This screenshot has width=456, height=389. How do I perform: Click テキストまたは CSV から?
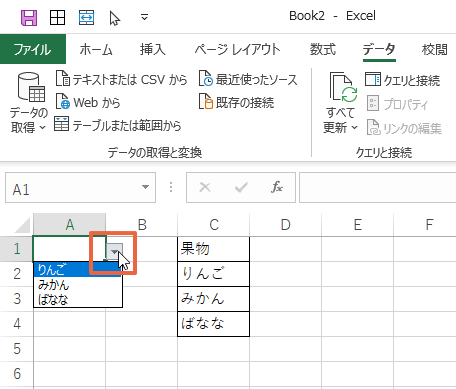pyautogui.click(x=121, y=79)
